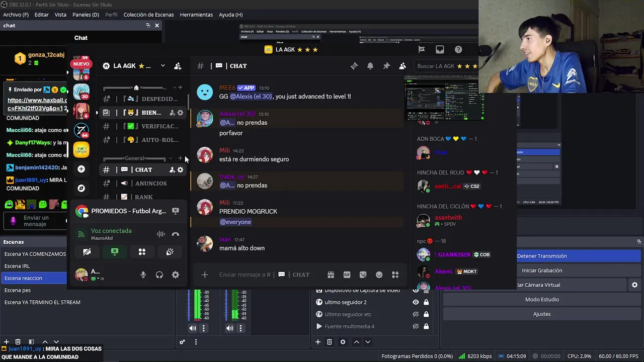This screenshot has width=644, height=362.
Task: Open the GIF picker
Action: [347, 275]
